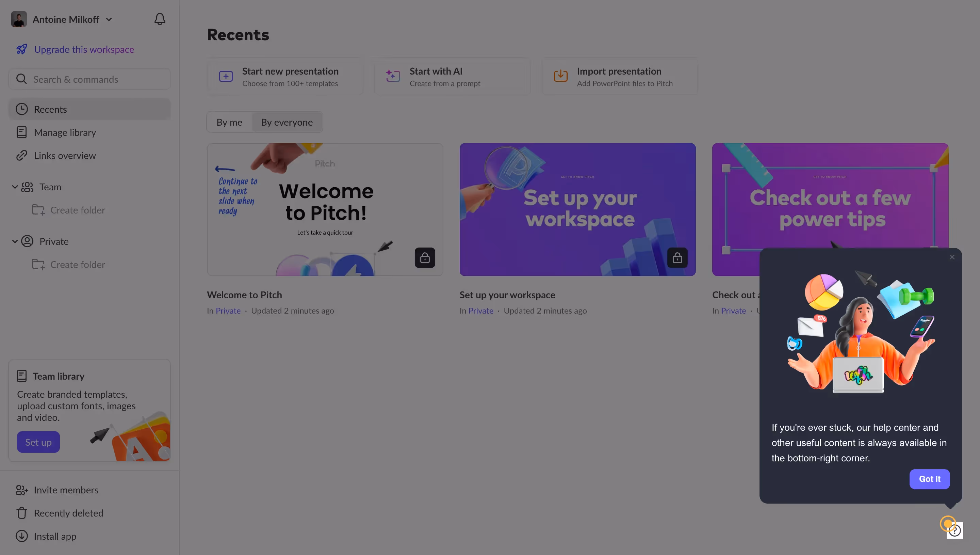This screenshot has height=555, width=980.
Task: Collapse the Private section
Action: [15, 241]
